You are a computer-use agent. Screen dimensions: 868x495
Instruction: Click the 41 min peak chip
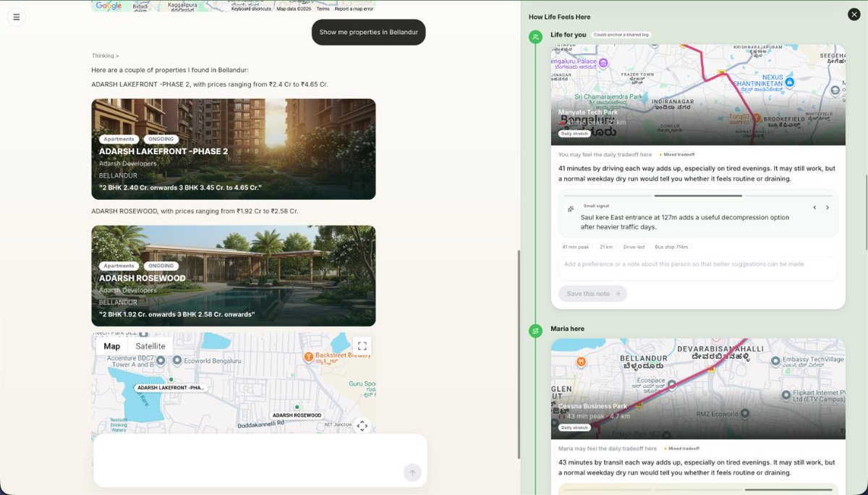(x=575, y=247)
